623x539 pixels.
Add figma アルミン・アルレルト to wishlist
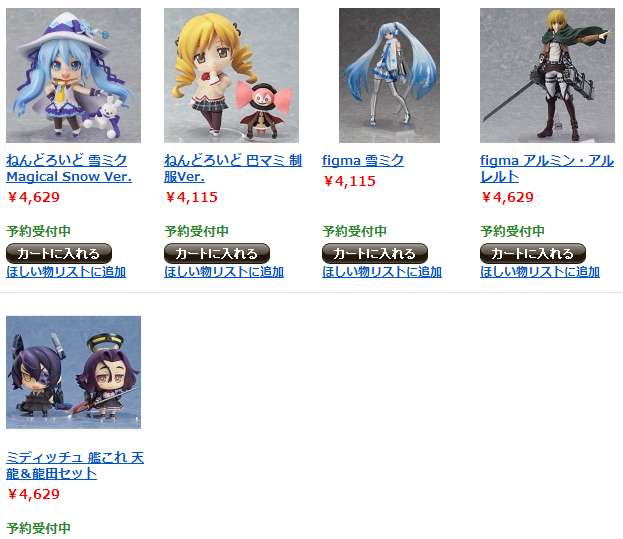pyautogui.click(x=540, y=272)
